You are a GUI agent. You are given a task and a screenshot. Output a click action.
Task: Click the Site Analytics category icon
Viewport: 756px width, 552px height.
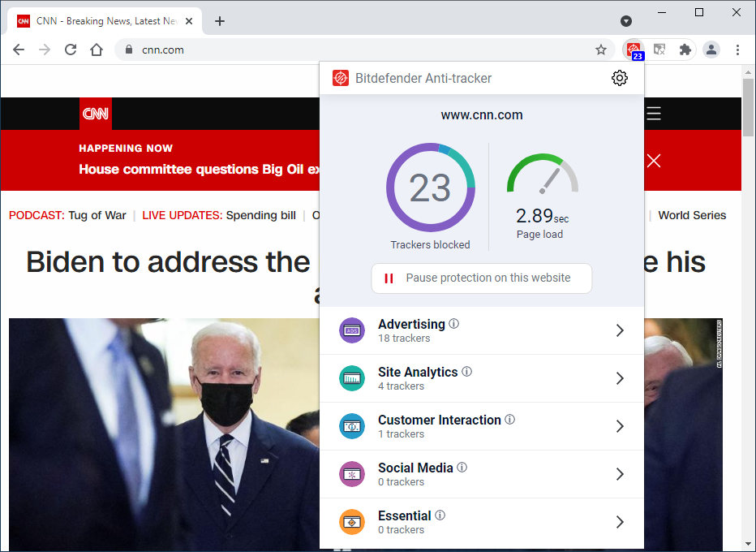click(351, 378)
